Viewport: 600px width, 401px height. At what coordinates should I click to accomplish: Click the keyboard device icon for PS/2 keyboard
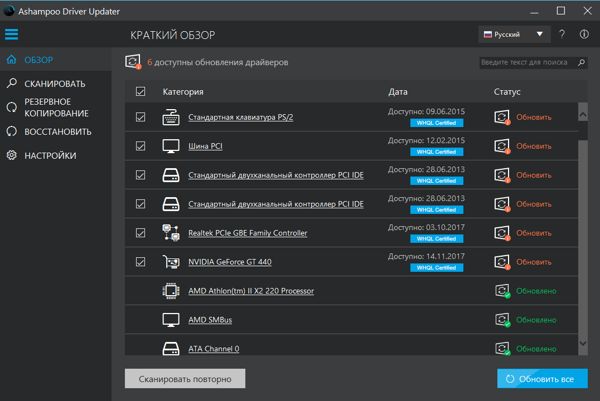click(170, 117)
